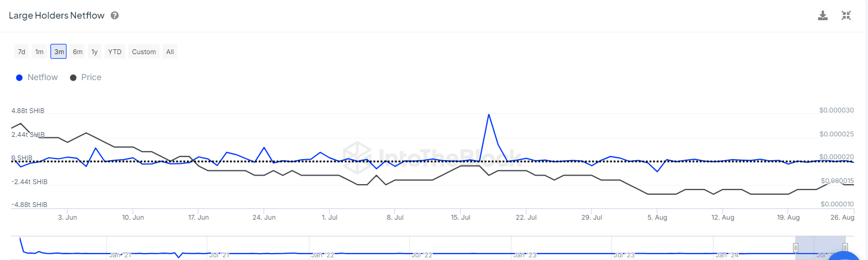Click the 5. Aug date label on the axis

(x=657, y=218)
